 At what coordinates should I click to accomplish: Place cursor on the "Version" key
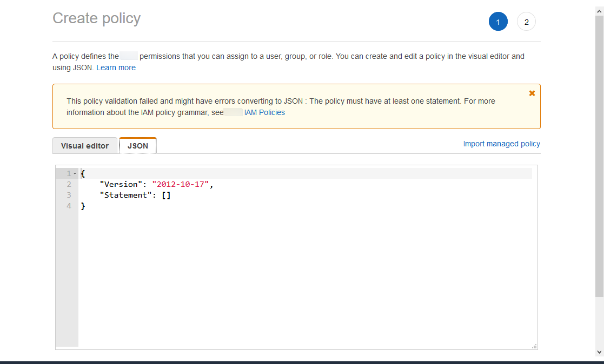click(x=123, y=184)
